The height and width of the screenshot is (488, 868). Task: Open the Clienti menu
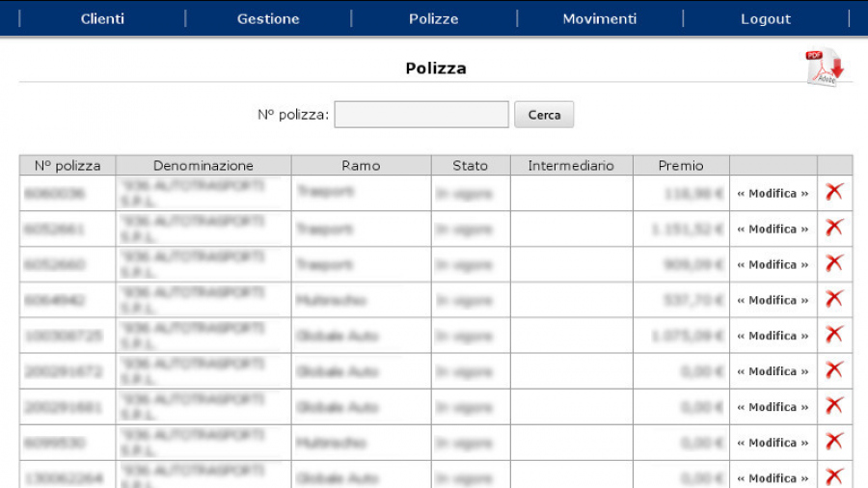pos(102,18)
